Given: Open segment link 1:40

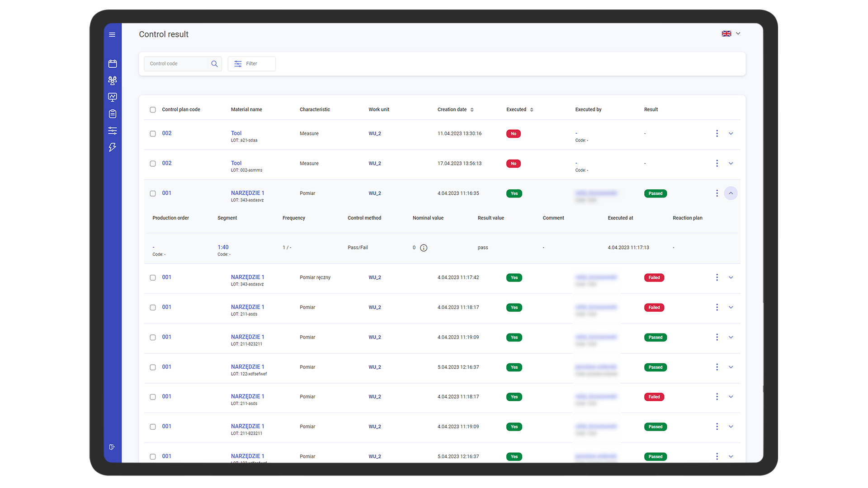Looking at the screenshot, I should coord(223,247).
